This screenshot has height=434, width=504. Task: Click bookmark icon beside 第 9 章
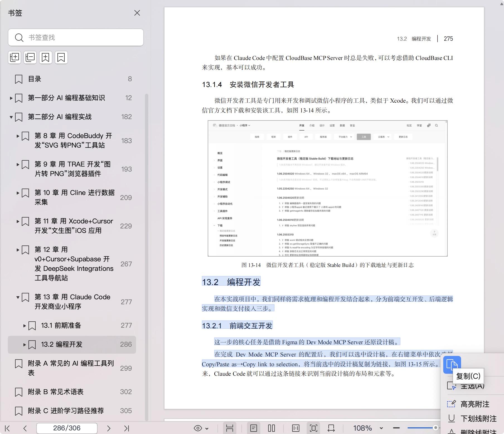point(25,165)
